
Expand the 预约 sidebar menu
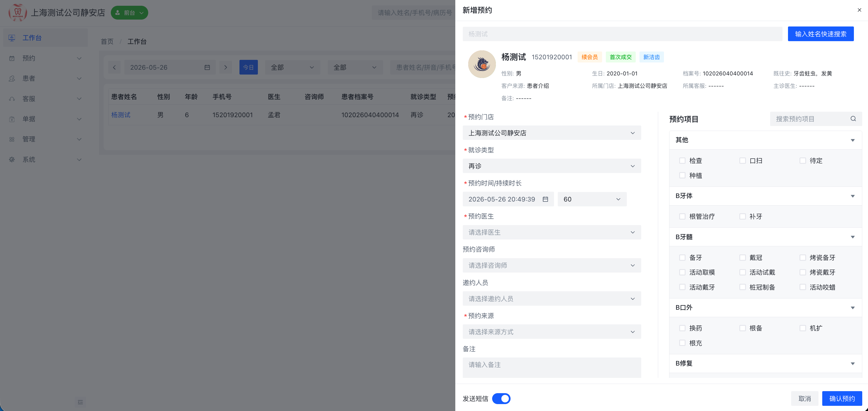tap(45, 58)
